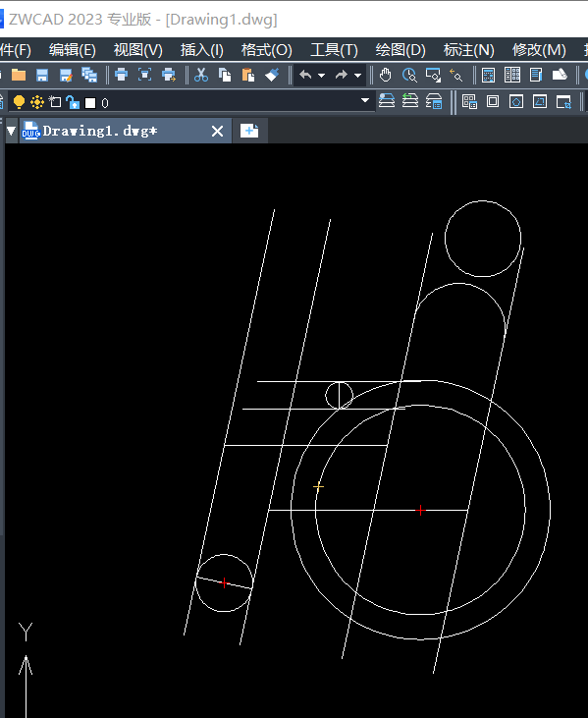Image resolution: width=588 pixels, height=718 pixels.
Task: Click the Save disk icon
Action: (x=42, y=75)
